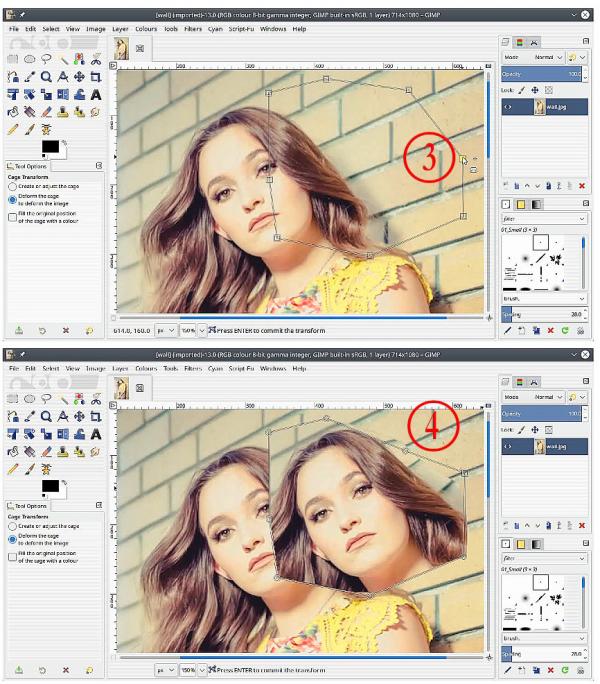Image resolution: width=600 pixels, height=684 pixels.
Task: Click Free Select lasso tool in bottom toolbox
Action: 46,399
